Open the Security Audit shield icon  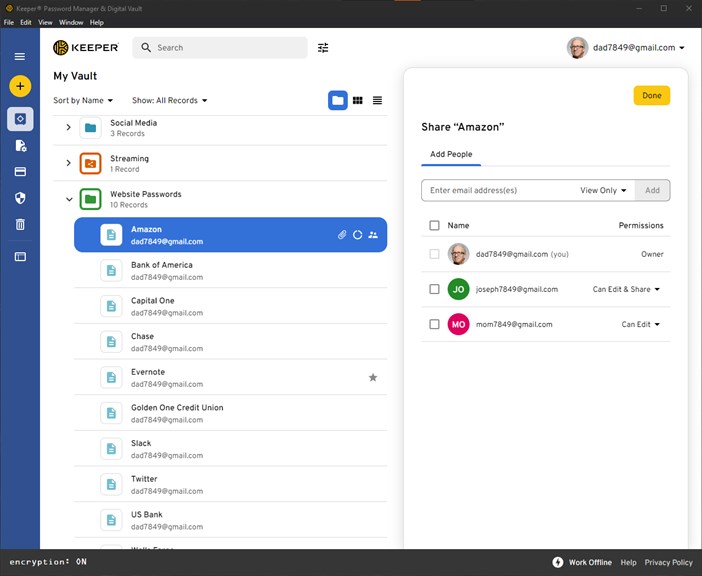20,198
